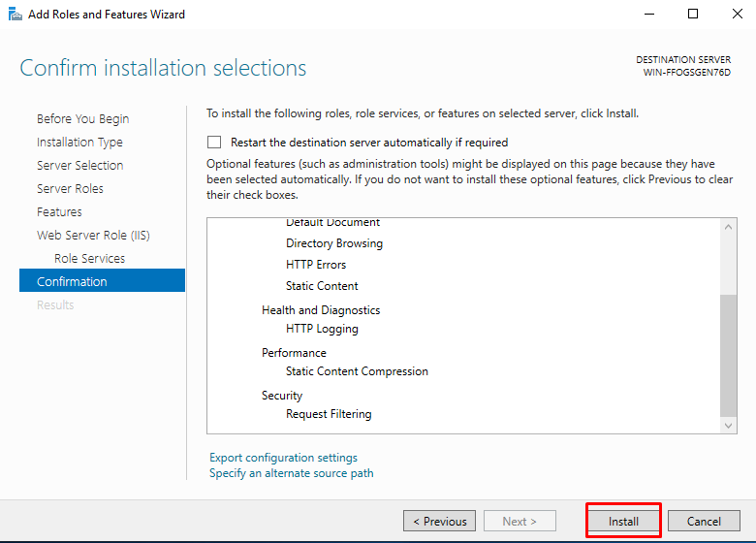Click the Install button
756x543 pixels.
(623, 521)
